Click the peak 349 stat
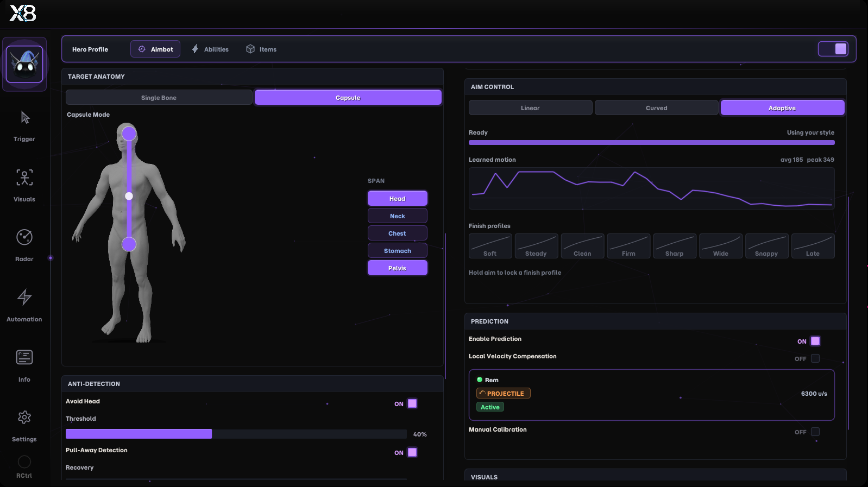The image size is (868, 487). point(820,160)
